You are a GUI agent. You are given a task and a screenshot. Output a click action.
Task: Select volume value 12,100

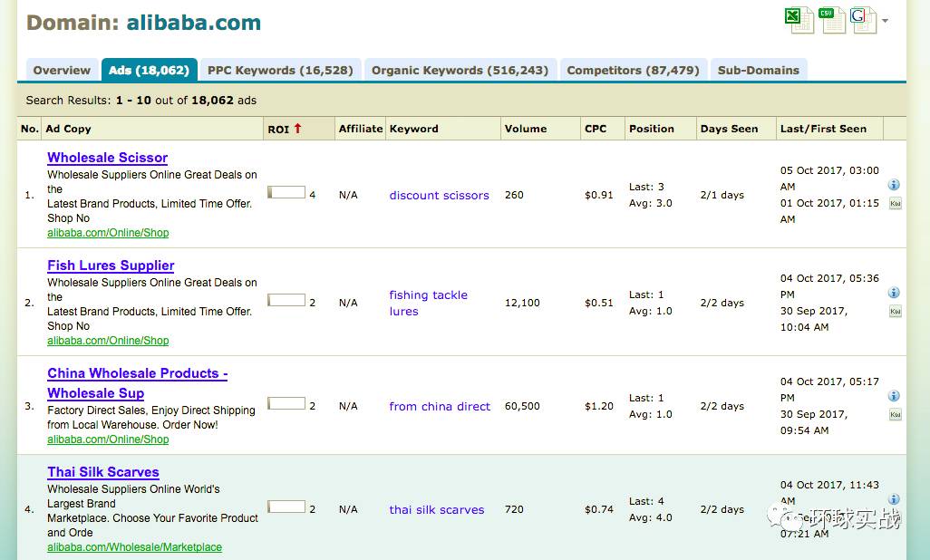pos(522,303)
